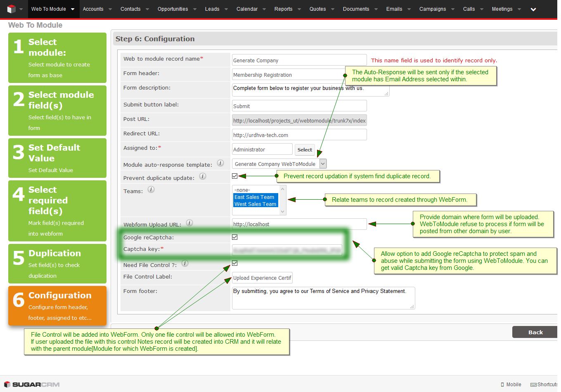Click the Submit button label field
Screen dimensions: 561x392
pyautogui.click(x=299, y=106)
